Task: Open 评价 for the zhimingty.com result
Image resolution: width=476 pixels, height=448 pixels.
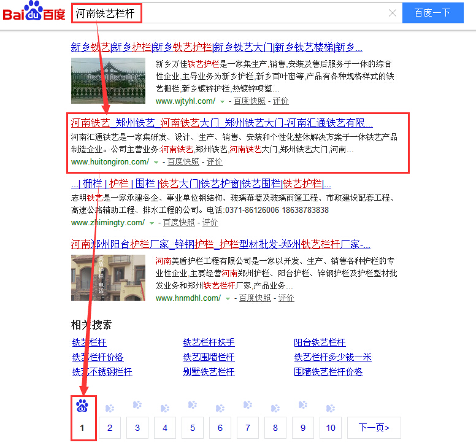Action: [x=210, y=223]
